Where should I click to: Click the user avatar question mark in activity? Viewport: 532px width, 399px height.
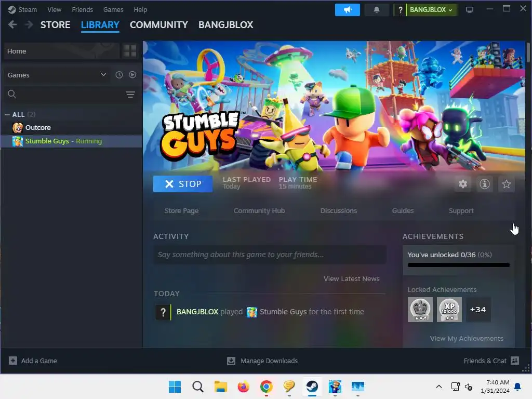(163, 312)
